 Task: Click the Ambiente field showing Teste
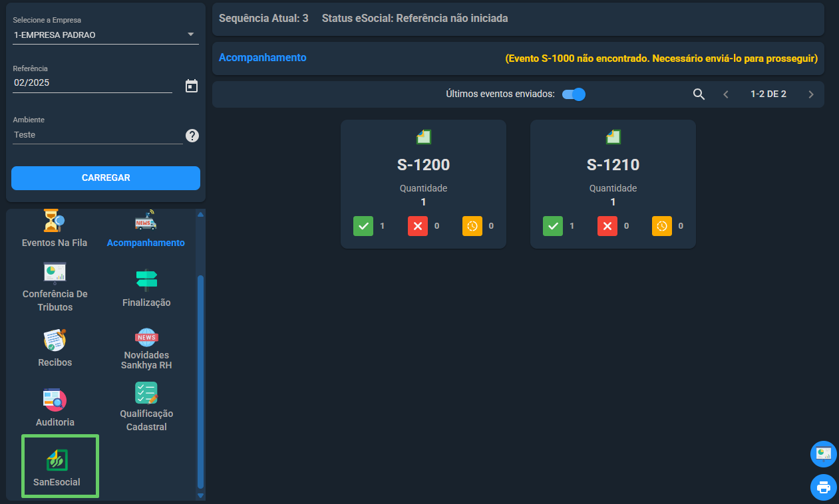pos(98,134)
